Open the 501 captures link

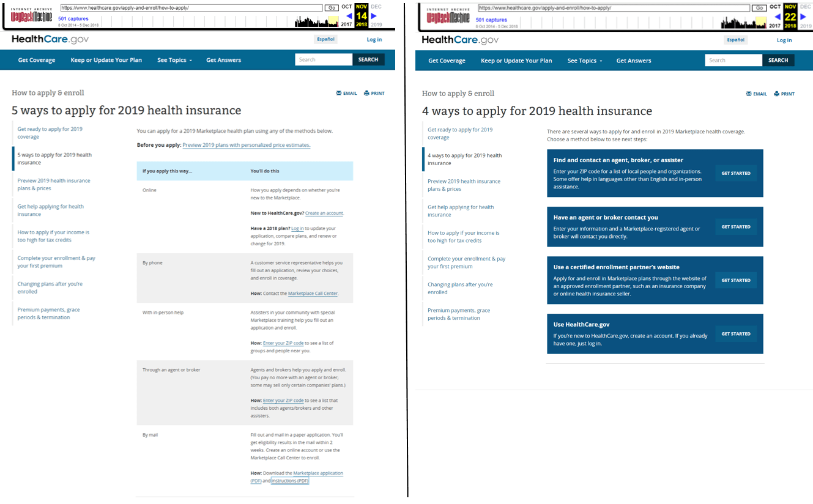pyautogui.click(x=73, y=19)
